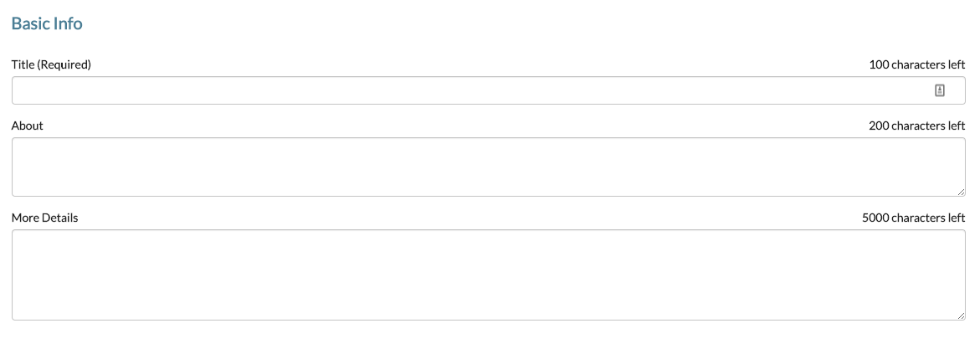The width and height of the screenshot is (980, 354).
Task: Click the 5000 characters left counter
Action: point(914,218)
